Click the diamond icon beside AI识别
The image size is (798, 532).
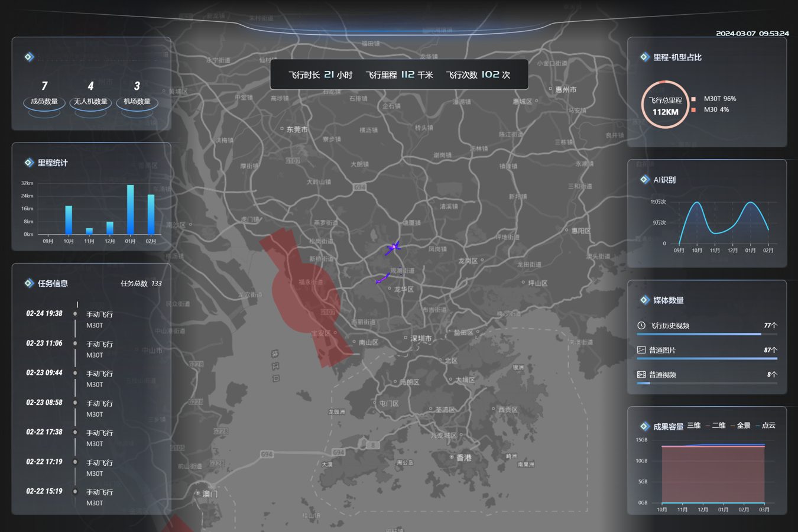(644, 179)
